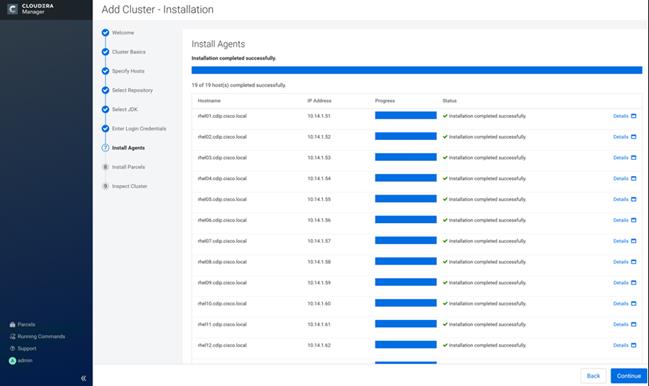Image resolution: width=649 pixels, height=386 pixels.
Task: Click details window icon for 10.14.1.62
Action: (x=633, y=345)
